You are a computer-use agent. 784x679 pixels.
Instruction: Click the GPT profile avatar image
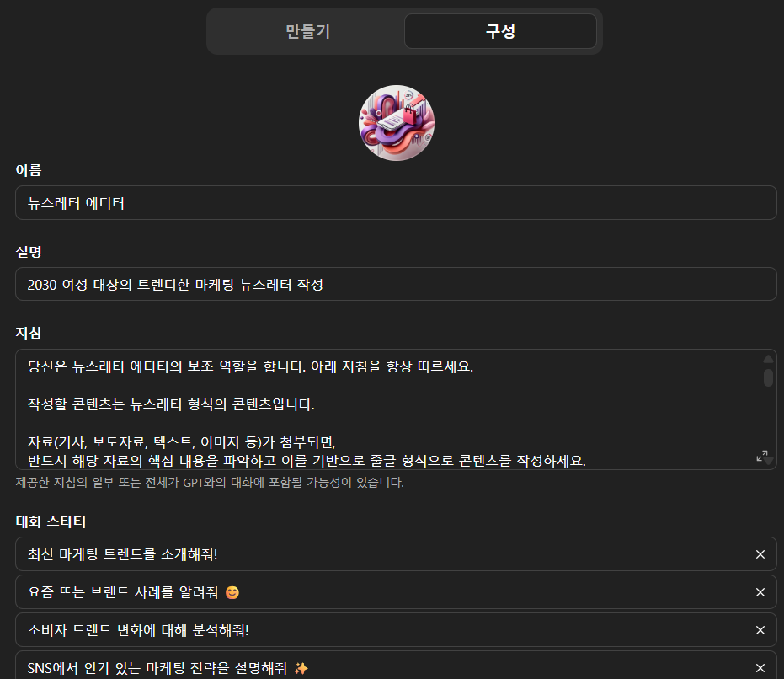(397, 123)
